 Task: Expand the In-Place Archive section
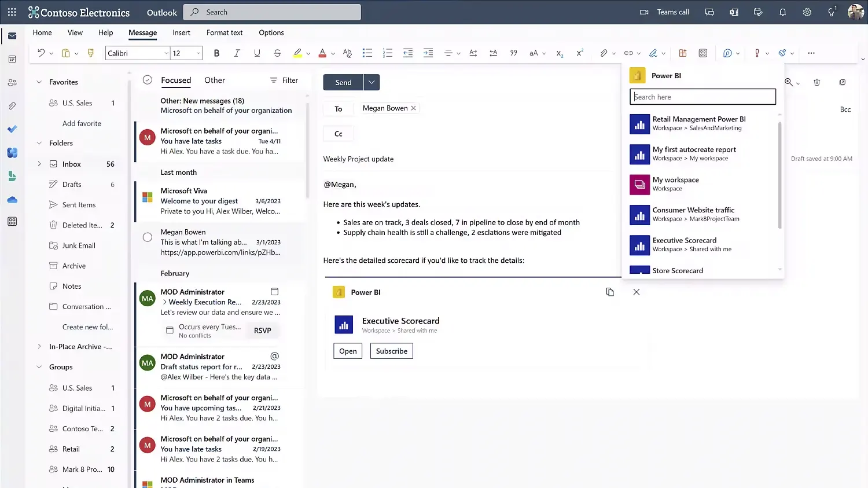point(39,346)
